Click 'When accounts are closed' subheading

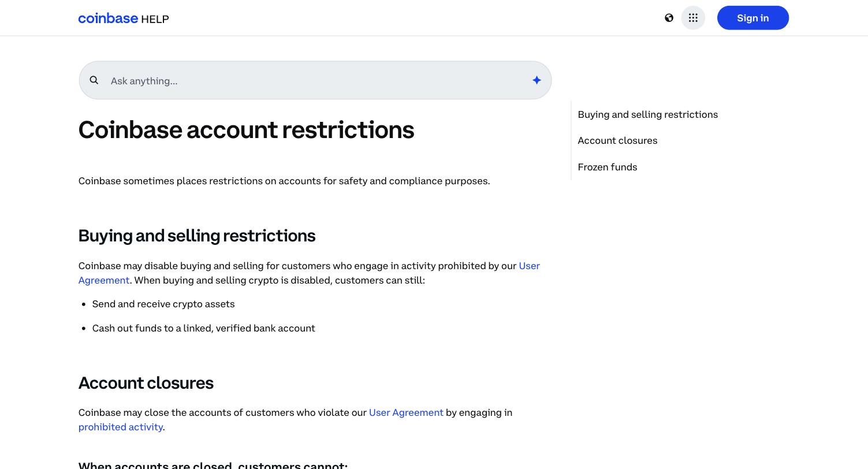(213, 465)
